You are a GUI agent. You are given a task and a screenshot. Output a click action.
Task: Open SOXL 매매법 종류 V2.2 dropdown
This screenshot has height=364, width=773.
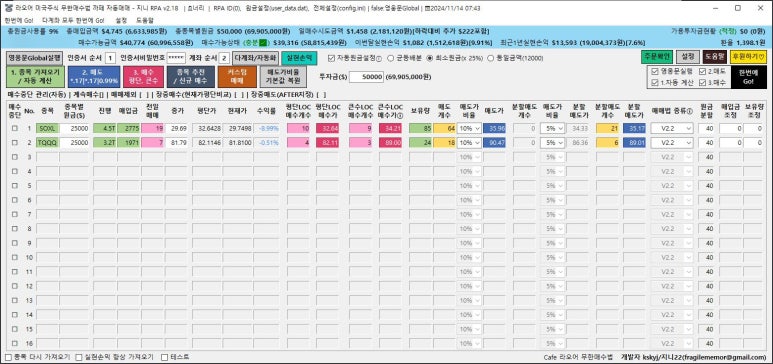(x=673, y=128)
